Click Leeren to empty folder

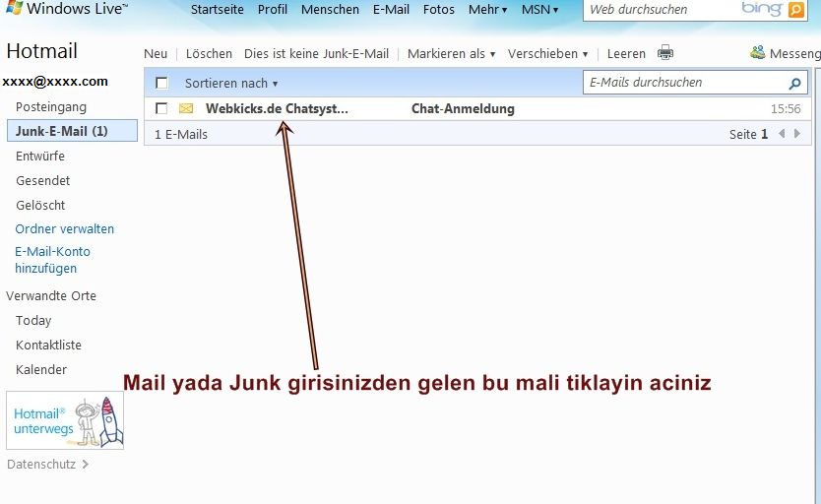(x=626, y=53)
